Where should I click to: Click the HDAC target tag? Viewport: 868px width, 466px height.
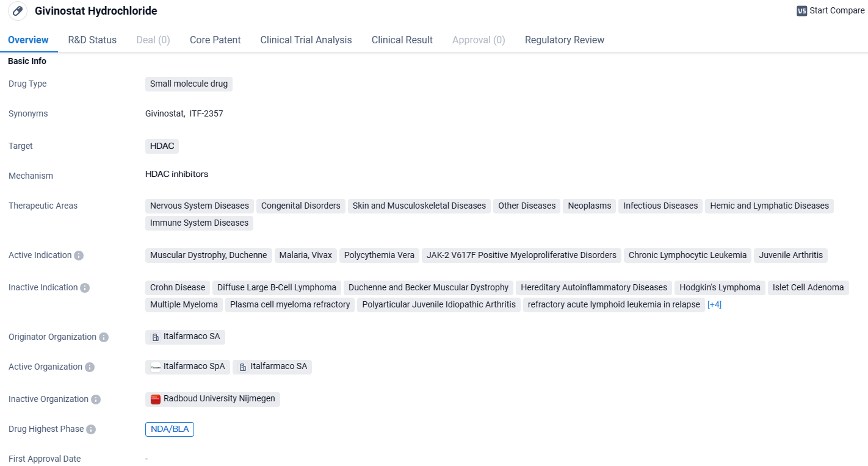pos(162,146)
